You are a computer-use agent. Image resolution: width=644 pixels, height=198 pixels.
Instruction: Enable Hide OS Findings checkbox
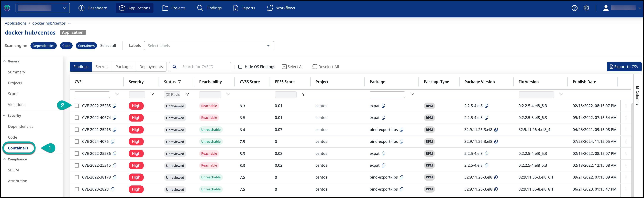240,67
